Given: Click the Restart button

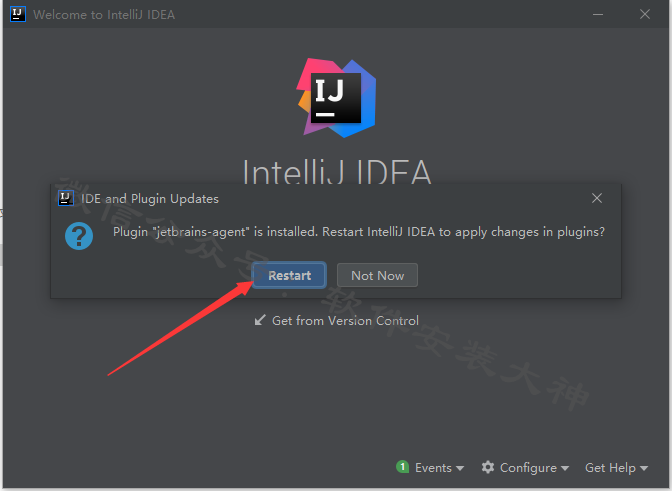Looking at the screenshot, I should (289, 275).
